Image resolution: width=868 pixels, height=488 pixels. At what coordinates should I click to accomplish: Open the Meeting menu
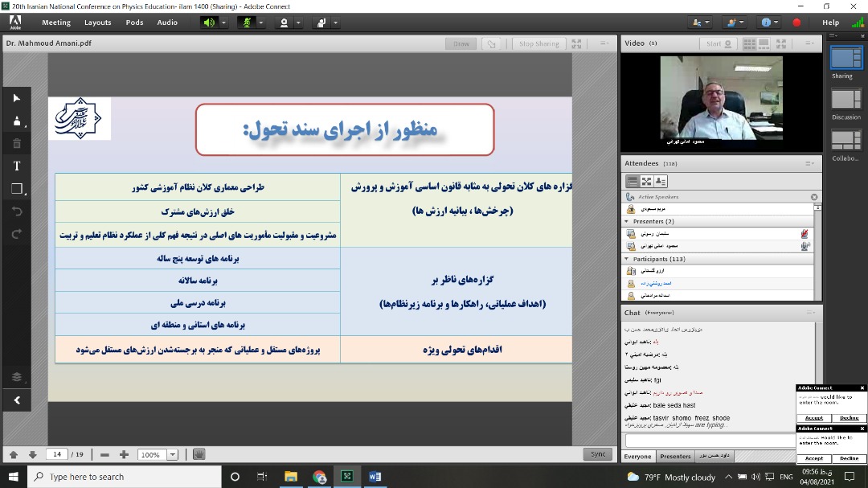tap(56, 23)
